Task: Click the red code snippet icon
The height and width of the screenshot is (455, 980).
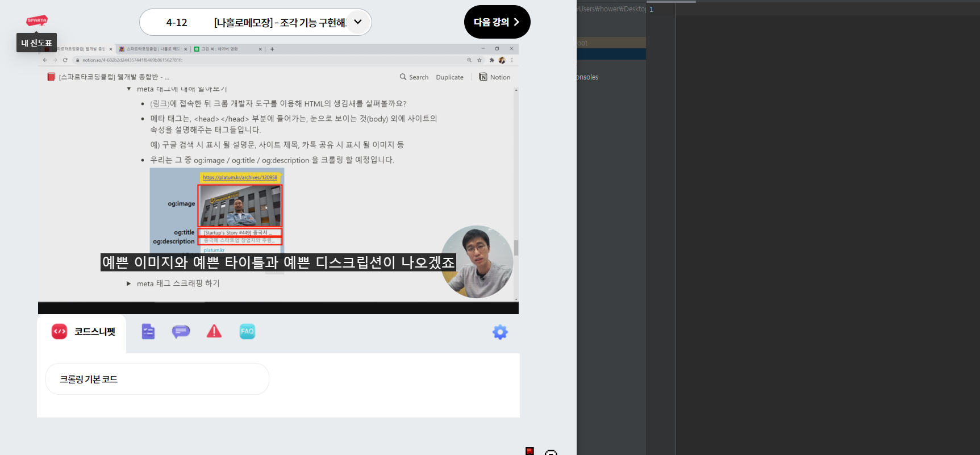Action: tap(59, 332)
